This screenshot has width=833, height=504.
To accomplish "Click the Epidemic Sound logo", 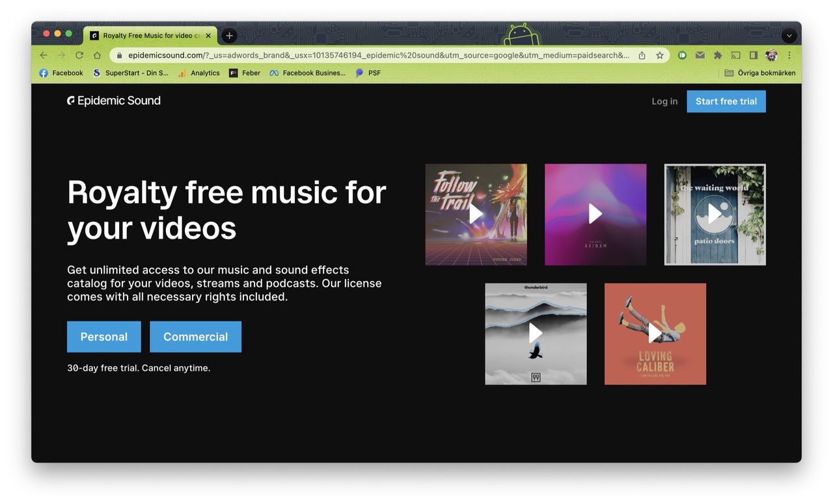I will [114, 101].
